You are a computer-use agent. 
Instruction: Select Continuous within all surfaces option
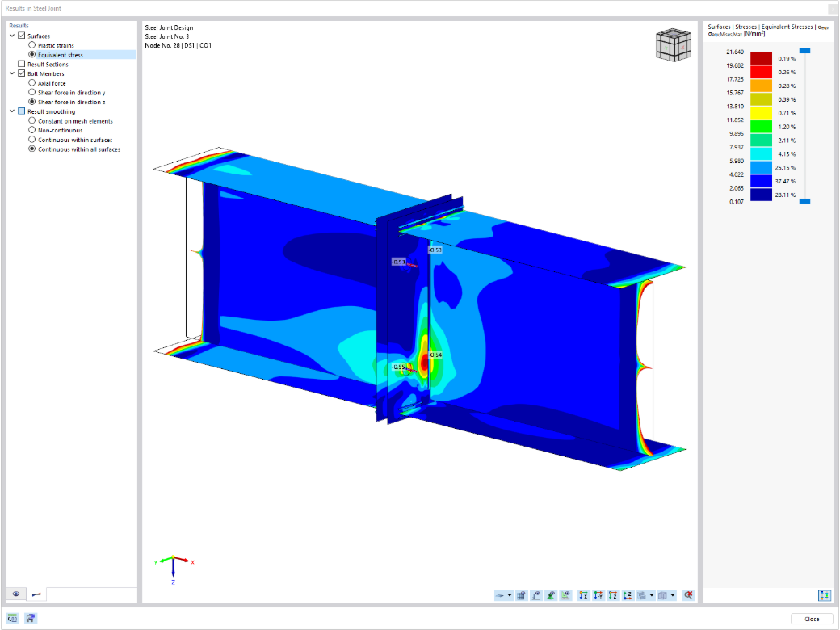click(32, 149)
